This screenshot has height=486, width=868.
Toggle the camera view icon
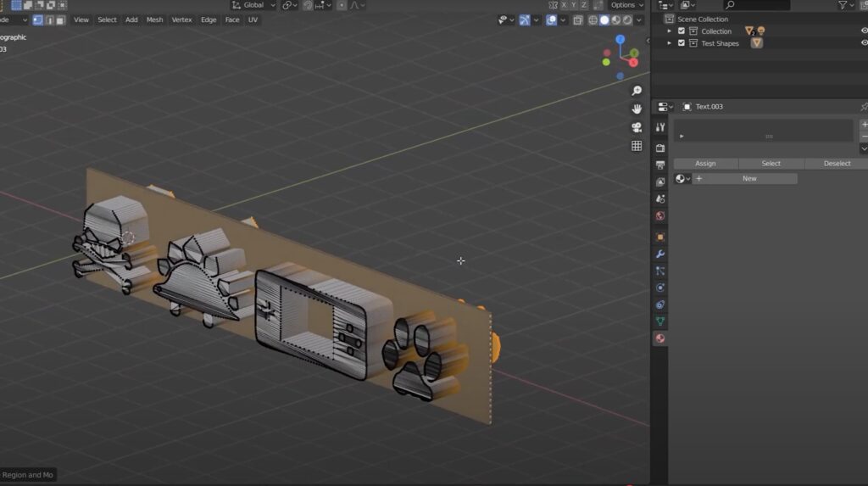pos(637,127)
